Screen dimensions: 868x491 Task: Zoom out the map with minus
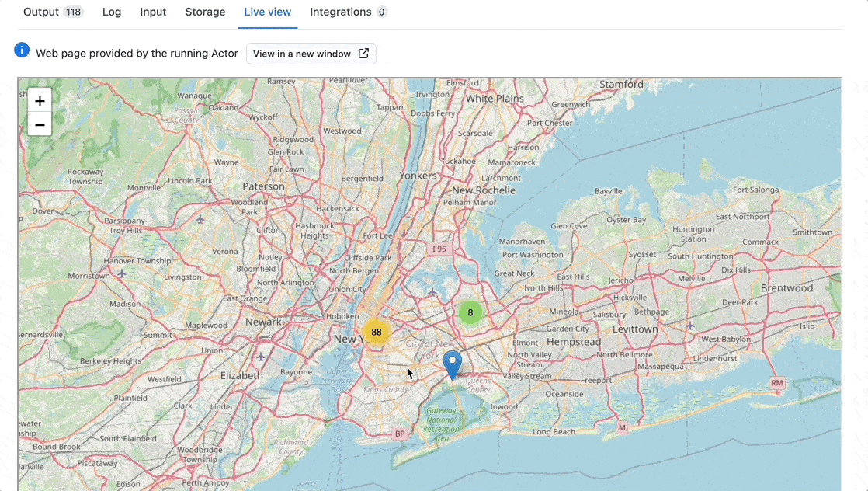40,124
